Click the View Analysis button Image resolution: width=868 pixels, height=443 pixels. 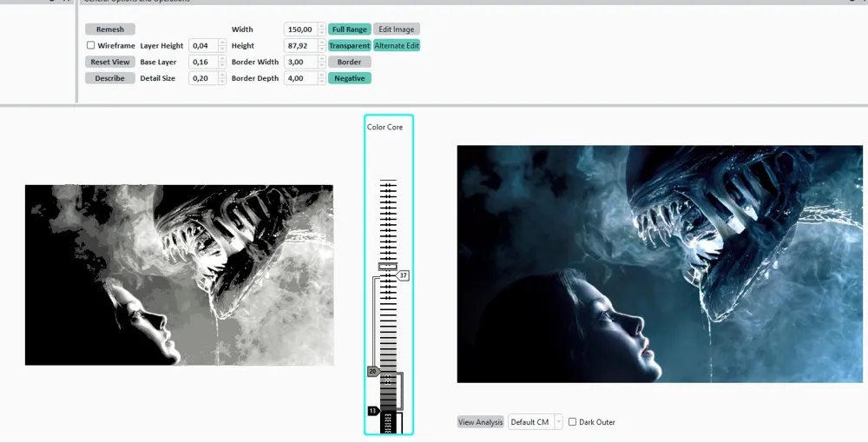pos(481,422)
